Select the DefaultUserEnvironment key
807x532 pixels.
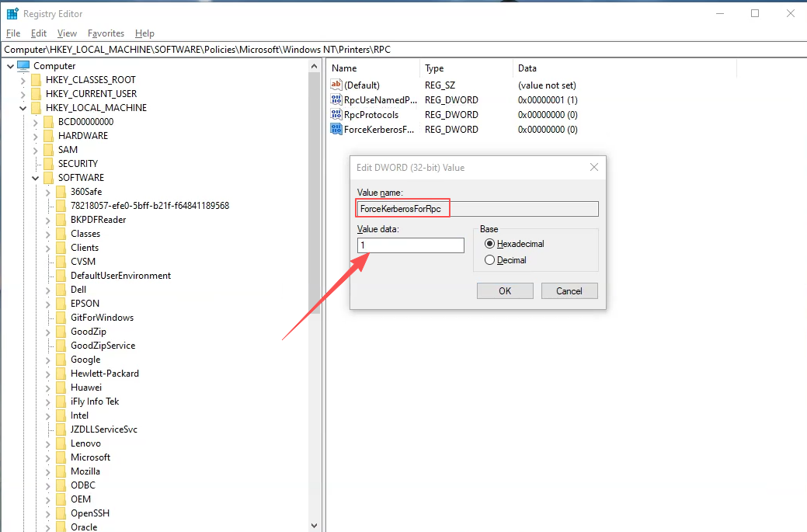pyautogui.click(x=120, y=275)
